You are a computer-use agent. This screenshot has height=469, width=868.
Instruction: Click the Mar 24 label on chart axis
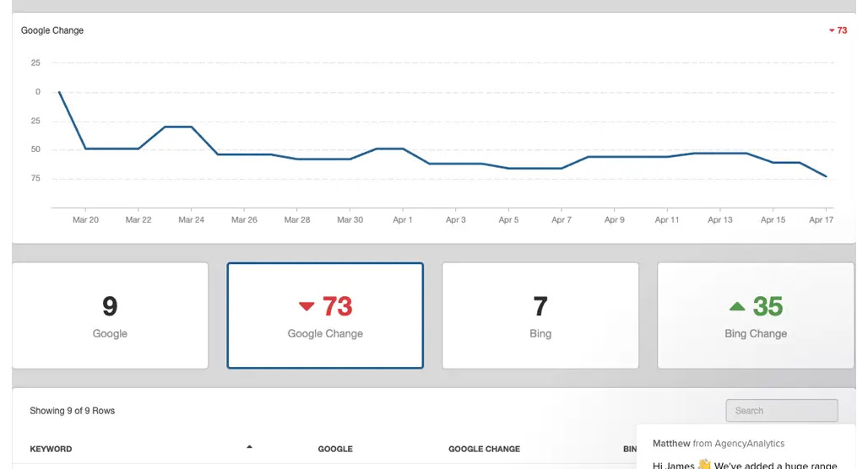pyautogui.click(x=191, y=219)
